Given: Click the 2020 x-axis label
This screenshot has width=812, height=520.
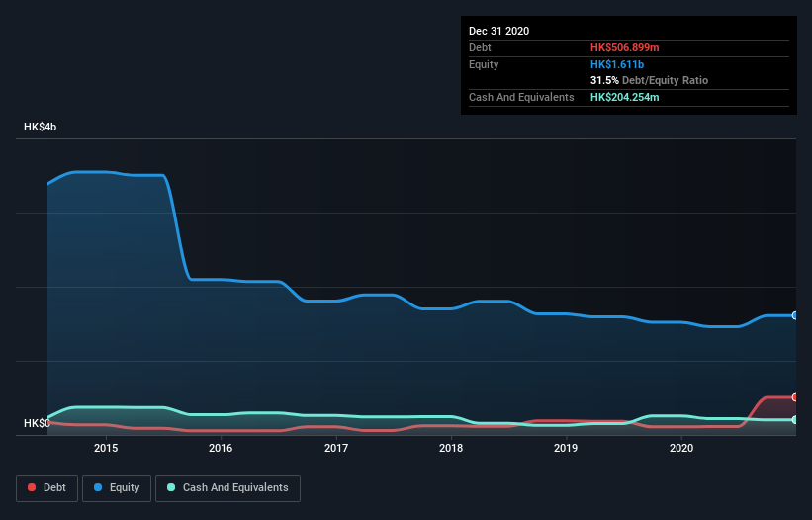Looking at the screenshot, I should tap(681, 448).
